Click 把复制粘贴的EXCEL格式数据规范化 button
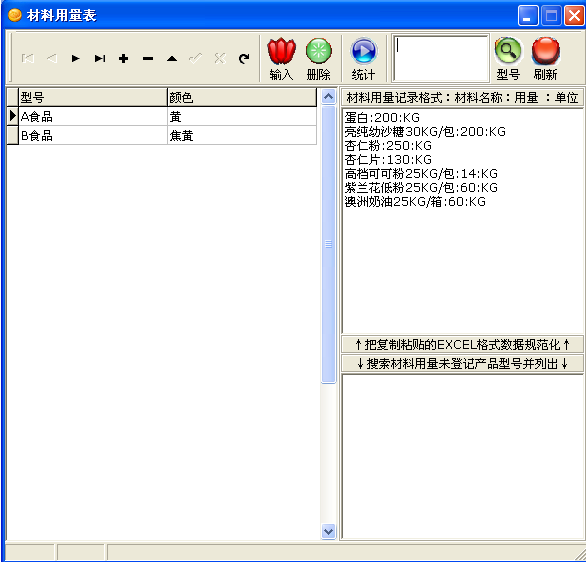 pos(462,344)
